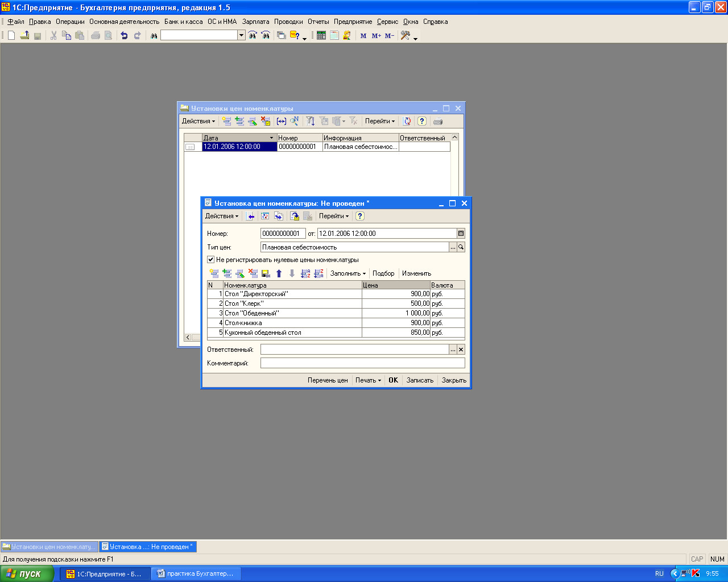Click the Undo arrow in main toolbar

tap(124, 35)
